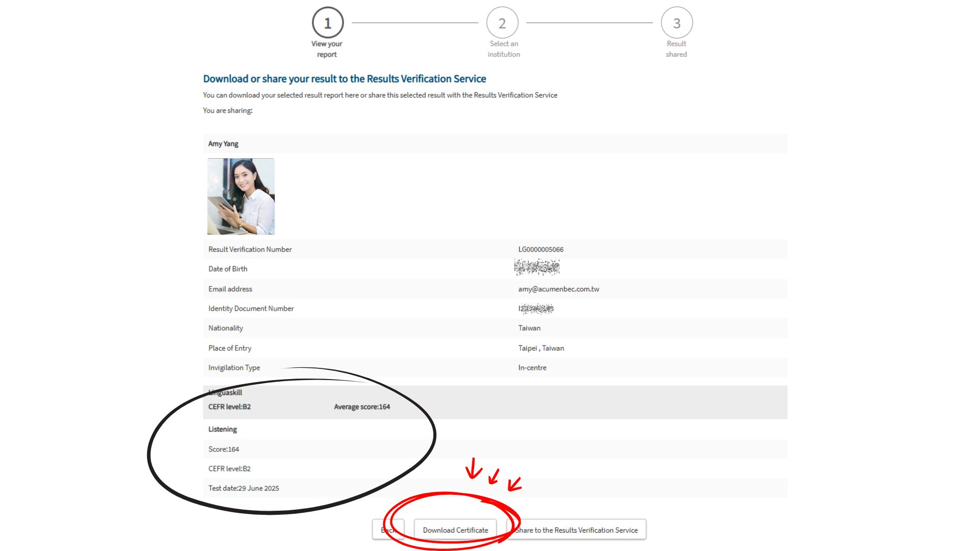Screen dimensions: 980x551
Task: Click the "Select an institution" step label
Action: (504, 49)
